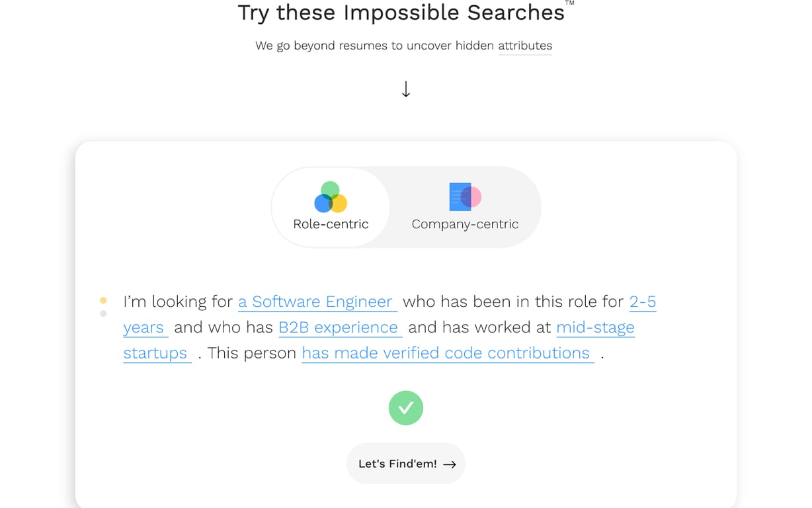Click the trademark symbol after Searches
Image resolution: width=812 pixels, height=508 pixels.
pos(569,4)
